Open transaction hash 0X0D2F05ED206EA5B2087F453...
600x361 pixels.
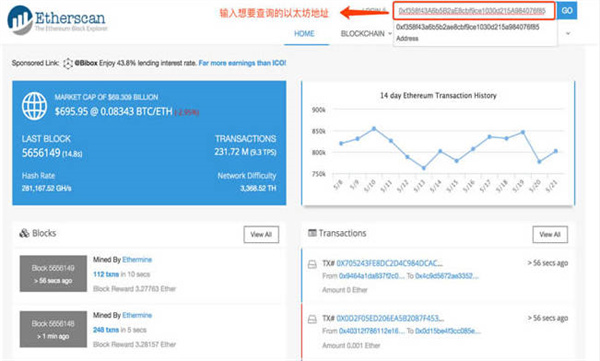click(x=390, y=319)
